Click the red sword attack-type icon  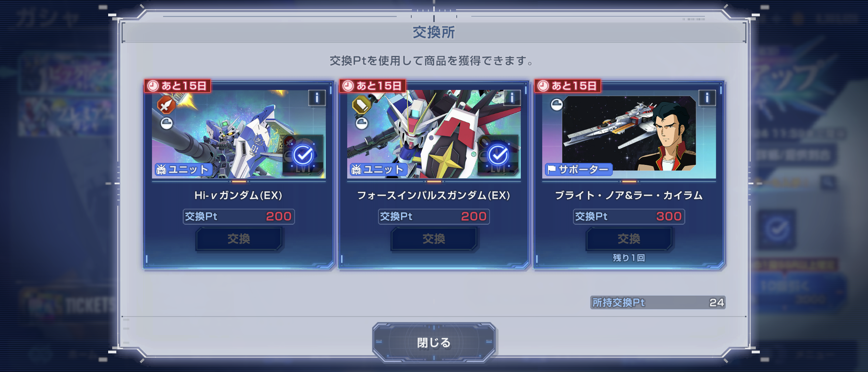coord(166,105)
